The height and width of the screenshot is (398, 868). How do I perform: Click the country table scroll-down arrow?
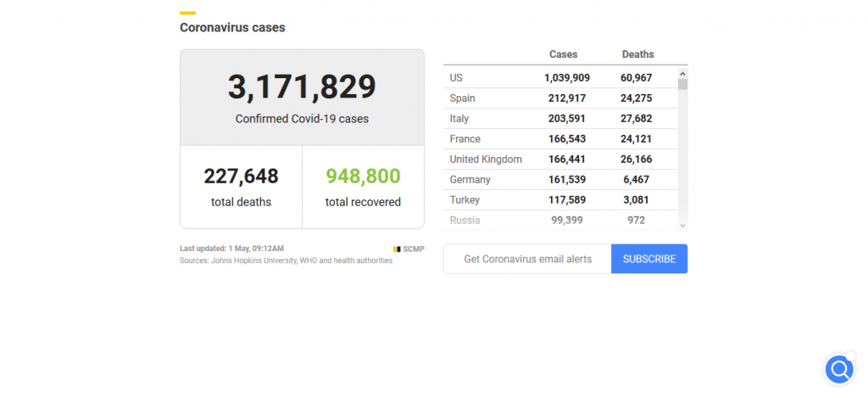[x=682, y=224]
